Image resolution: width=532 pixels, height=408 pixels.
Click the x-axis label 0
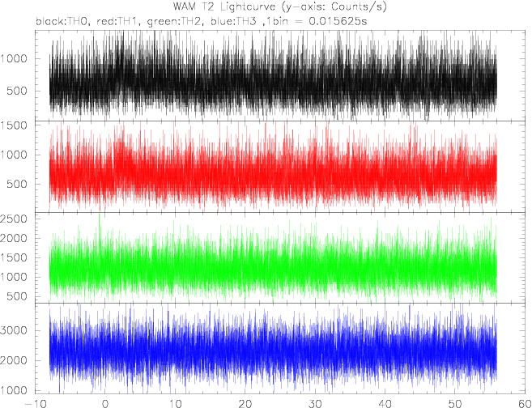(x=105, y=403)
